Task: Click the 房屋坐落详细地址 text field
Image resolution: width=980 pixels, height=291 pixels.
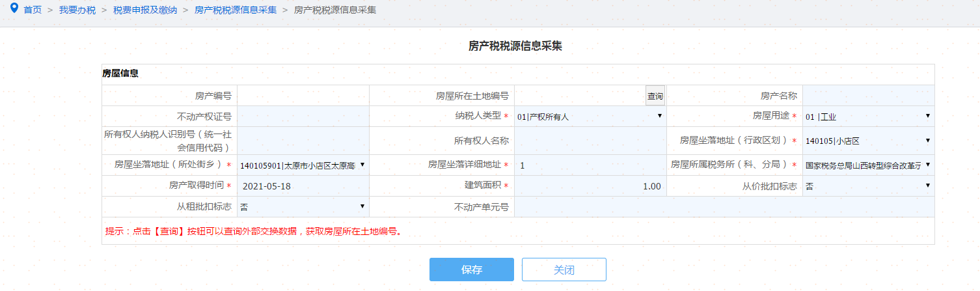Action: point(590,165)
